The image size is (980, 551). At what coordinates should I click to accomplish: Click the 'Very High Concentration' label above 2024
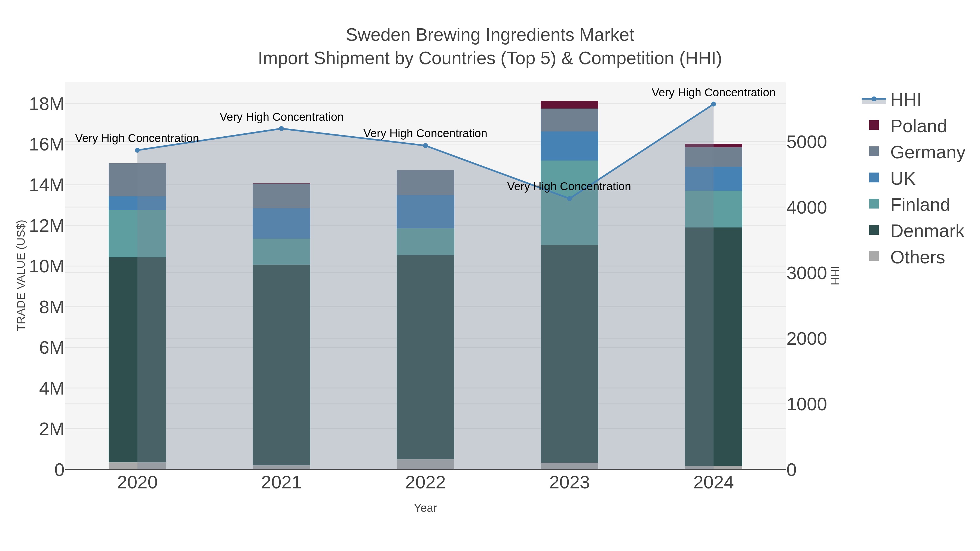pyautogui.click(x=713, y=93)
